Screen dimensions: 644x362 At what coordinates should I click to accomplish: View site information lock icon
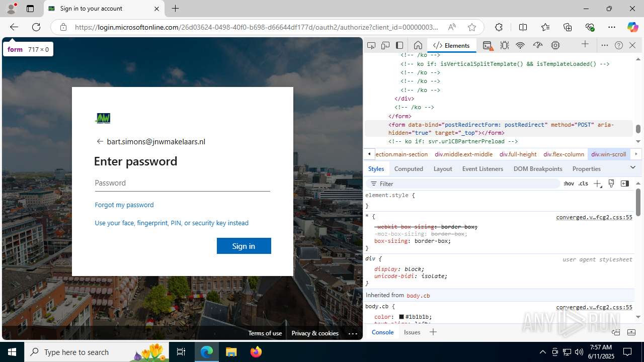63,27
